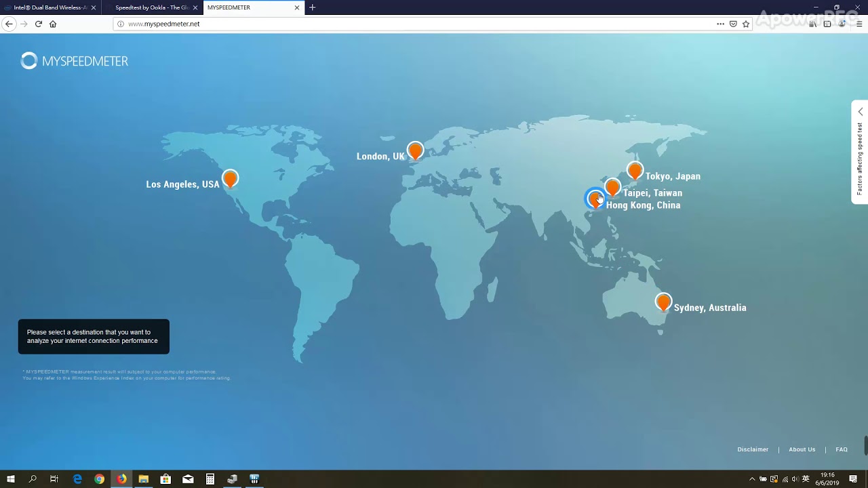Screen dimensions: 868x488
Task: Go forward in browser history
Action: 24,24
